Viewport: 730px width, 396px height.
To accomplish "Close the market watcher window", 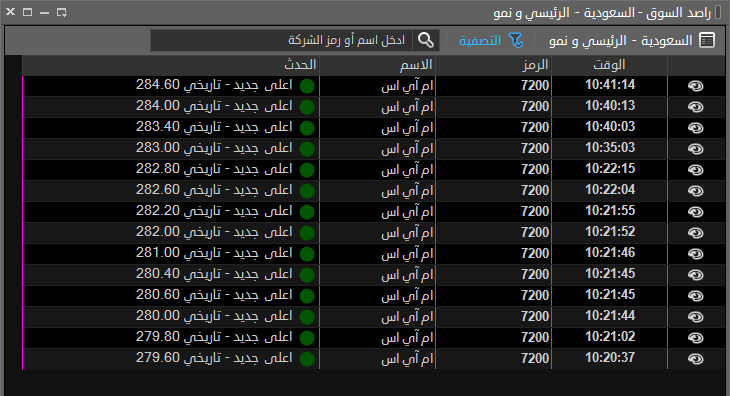I will pyautogui.click(x=10, y=12).
